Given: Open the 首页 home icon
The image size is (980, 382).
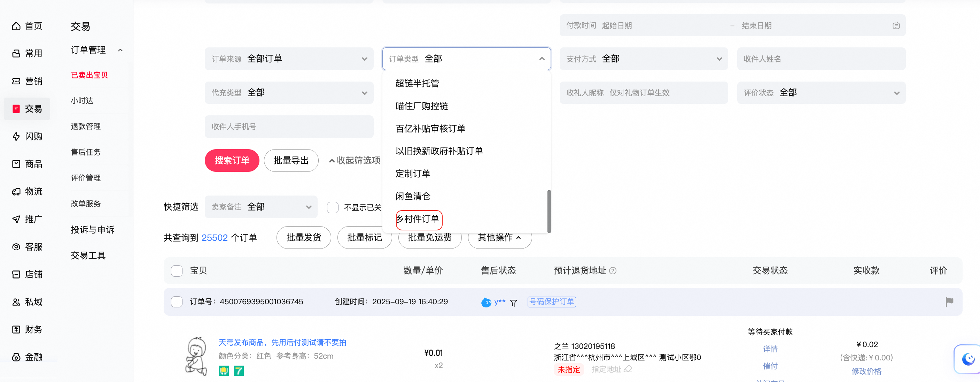Looking at the screenshot, I should pyautogui.click(x=16, y=26).
